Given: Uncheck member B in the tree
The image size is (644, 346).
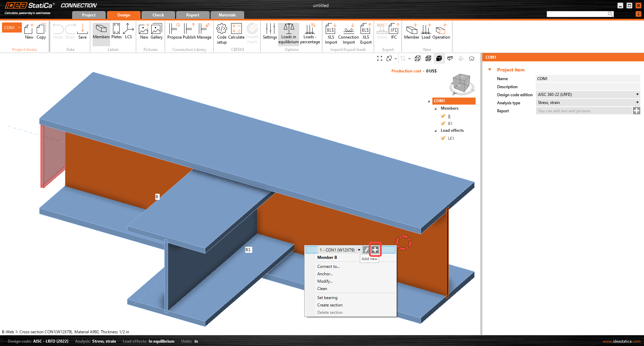Looking at the screenshot, I should [443, 116].
